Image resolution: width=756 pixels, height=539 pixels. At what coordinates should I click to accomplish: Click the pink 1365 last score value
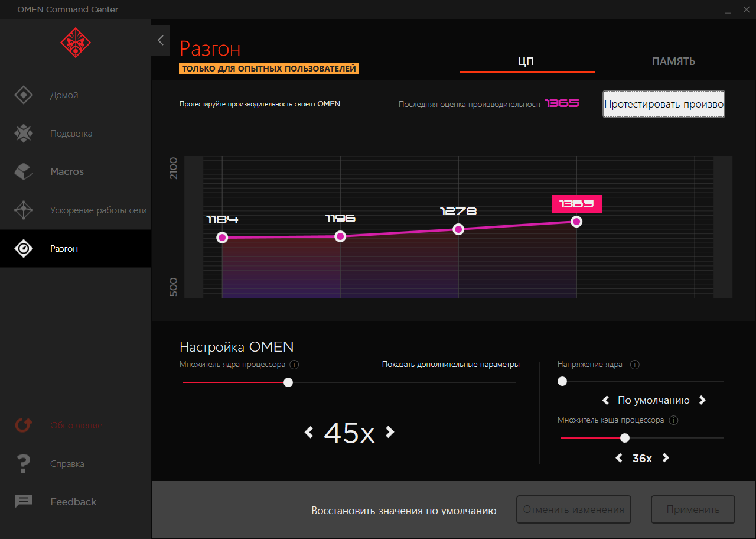click(562, 103)
